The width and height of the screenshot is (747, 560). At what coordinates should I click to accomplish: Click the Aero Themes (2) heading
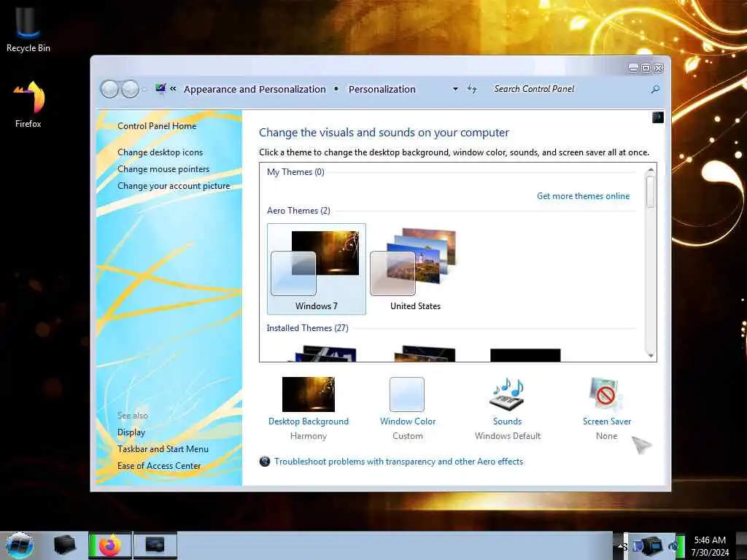click(x=298, y=211)
